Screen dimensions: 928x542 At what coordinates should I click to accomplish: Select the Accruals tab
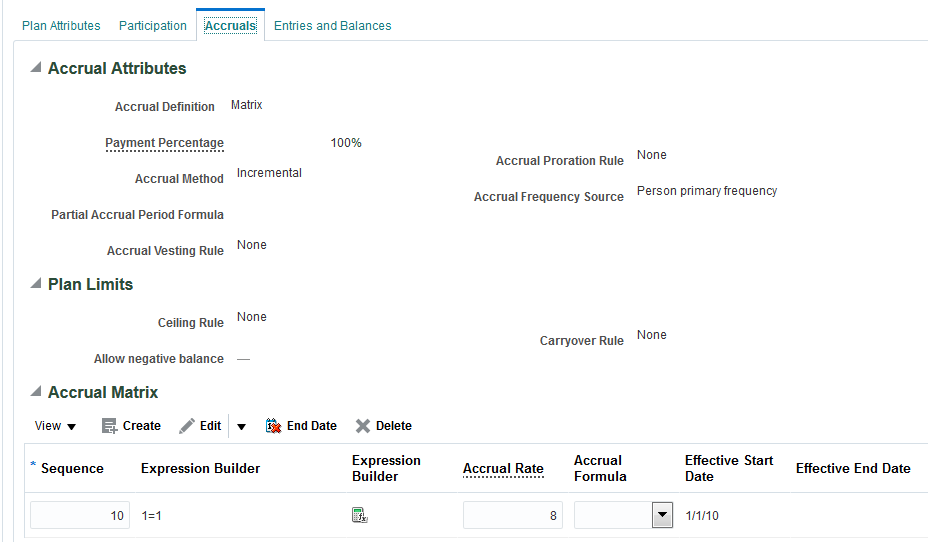click(230, 26)
